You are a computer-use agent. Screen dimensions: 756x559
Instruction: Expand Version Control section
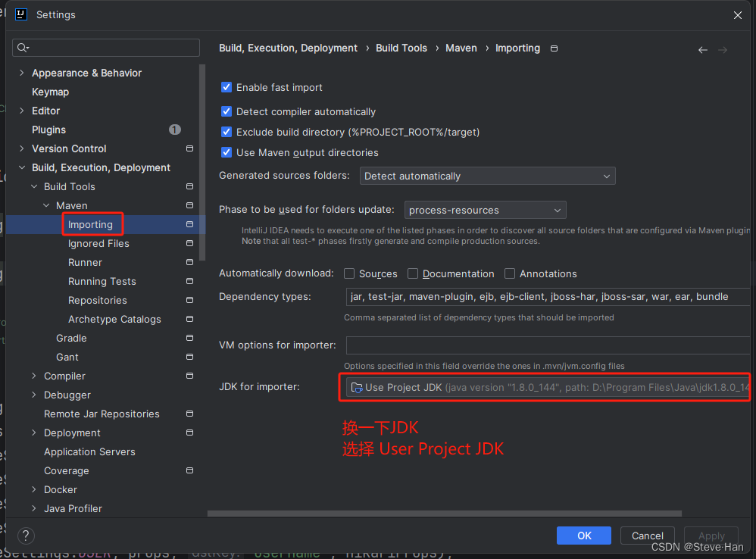coord(22,148)
